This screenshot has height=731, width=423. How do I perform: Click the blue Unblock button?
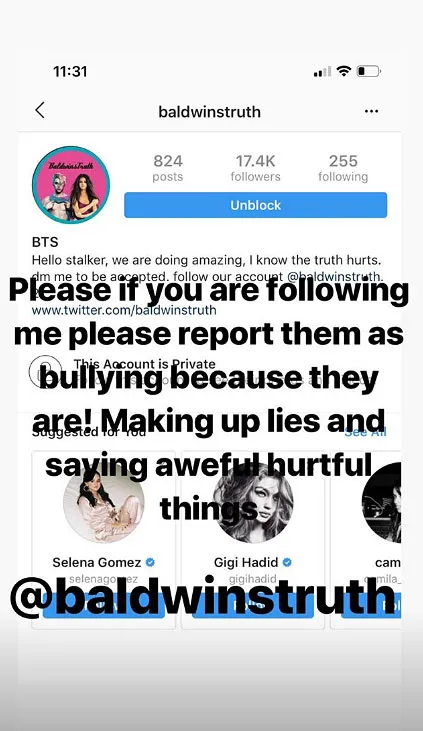pos(256,205)
